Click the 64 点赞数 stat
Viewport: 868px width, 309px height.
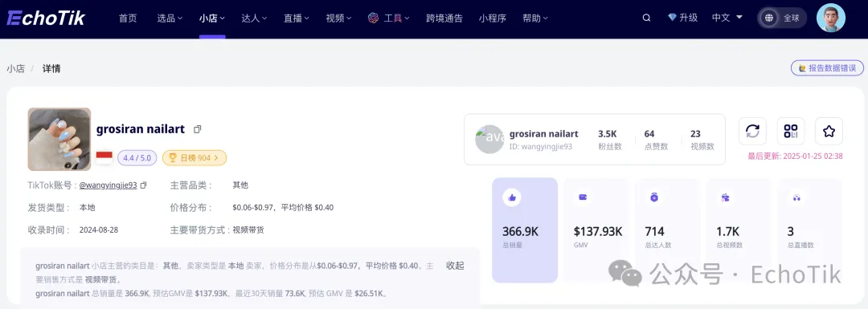click(x=656, y=140)
